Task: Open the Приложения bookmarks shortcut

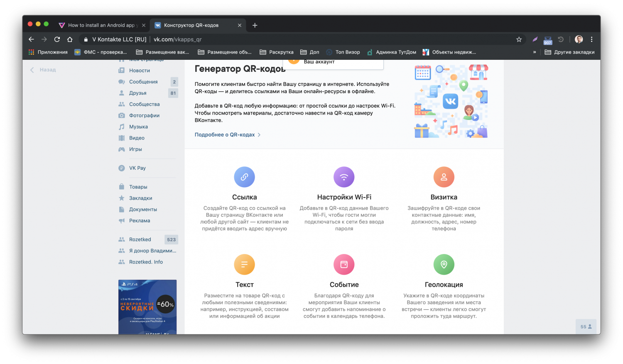Action: (x=48, y=52)
